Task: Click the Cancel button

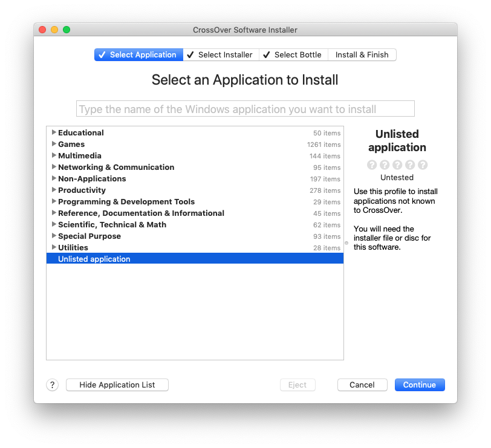Action: (362, 385)
